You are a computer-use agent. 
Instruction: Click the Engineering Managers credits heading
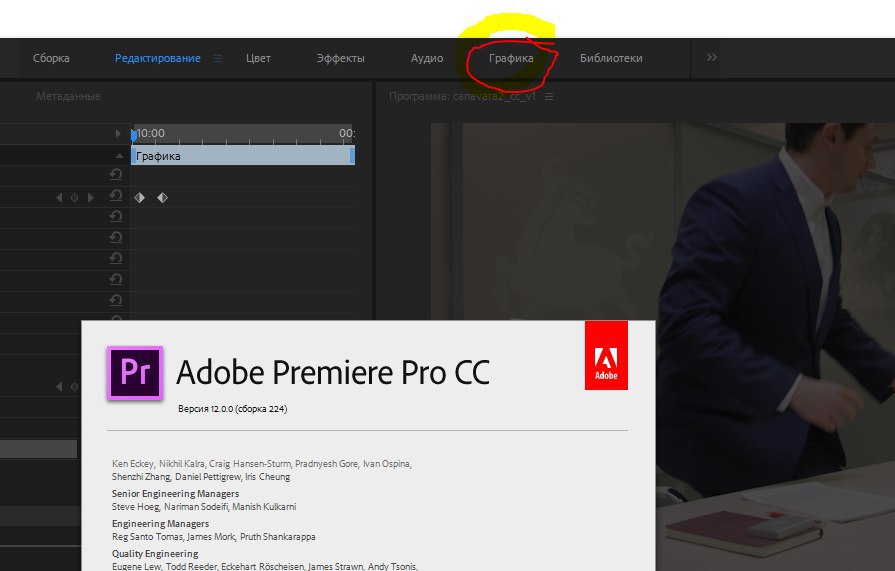tap(160, 524)
